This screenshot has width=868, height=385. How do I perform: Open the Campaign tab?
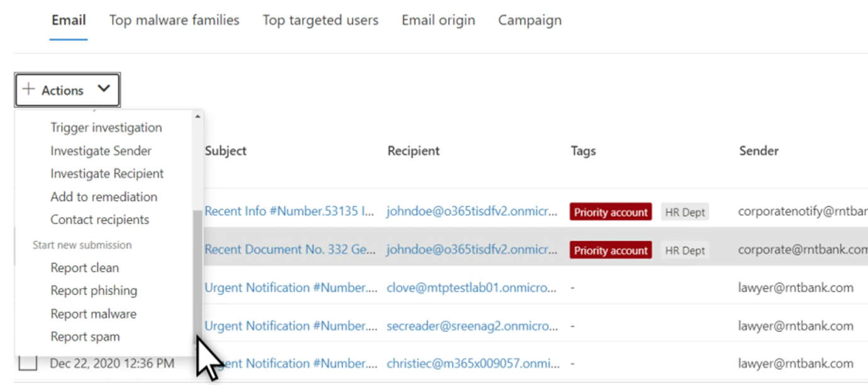pyautogui.click(x=530, y=20)
